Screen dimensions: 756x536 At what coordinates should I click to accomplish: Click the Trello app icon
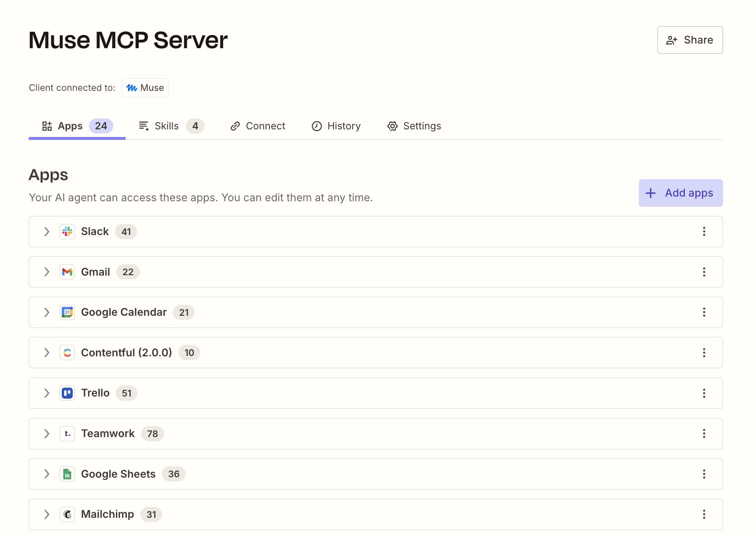pos(67,393)
